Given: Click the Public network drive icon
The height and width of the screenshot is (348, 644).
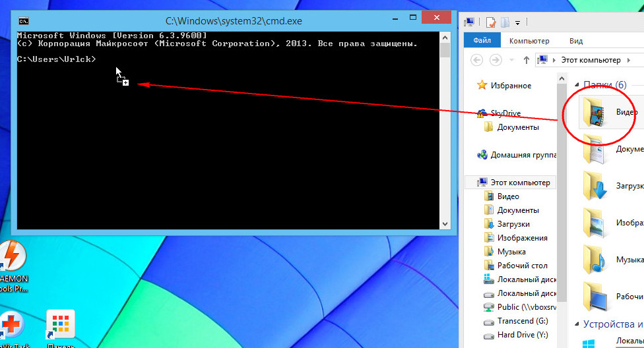Looking at the screenshot, I should [x=489, y=307].
